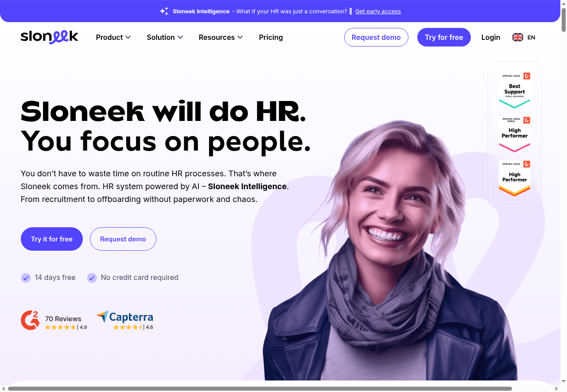Click the UK flag language icon

click(x=518, y=37)
